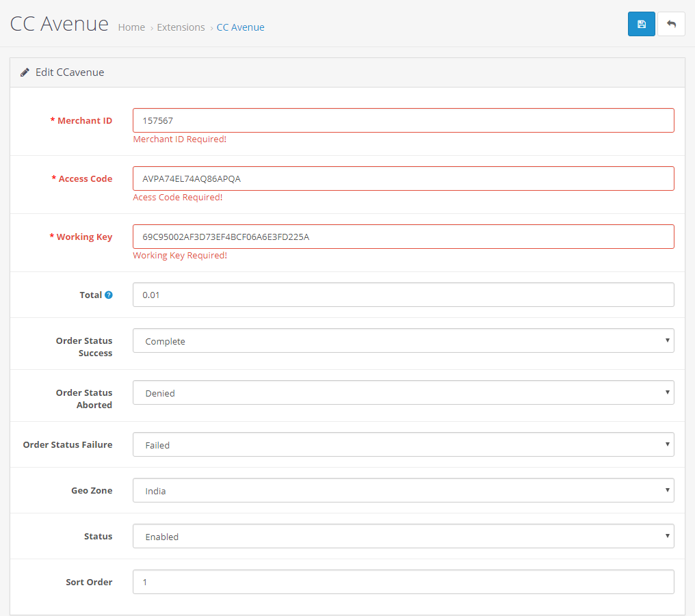The width and height of the screenshot is (695, 616).
Task: Click the 'Edit CCavenue' panel heading text
Action: click(70, 72)
